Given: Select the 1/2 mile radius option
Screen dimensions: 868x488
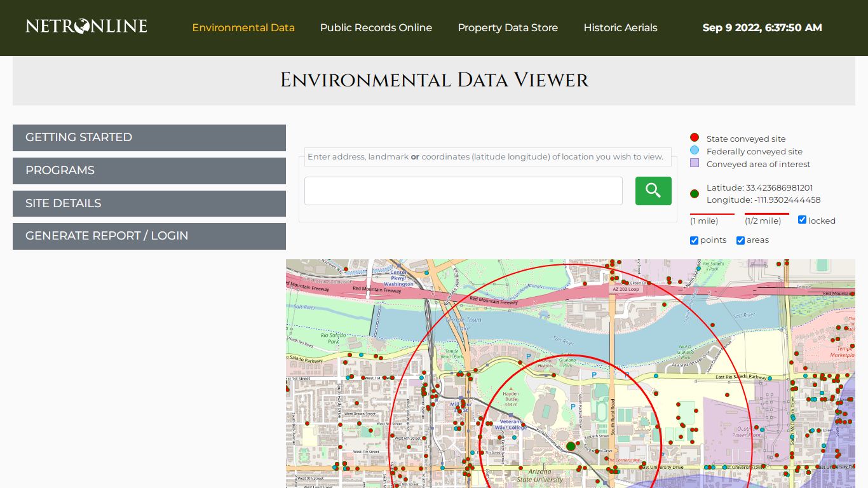Looking at the screenshot, I should pyautogui.click(x=766, y=220).
